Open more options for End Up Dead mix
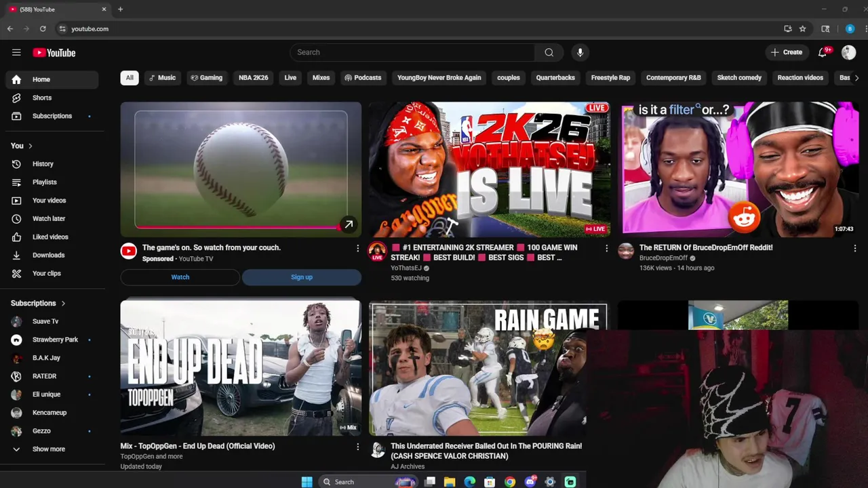Viewport: 868px width, 488px height. 357,447
